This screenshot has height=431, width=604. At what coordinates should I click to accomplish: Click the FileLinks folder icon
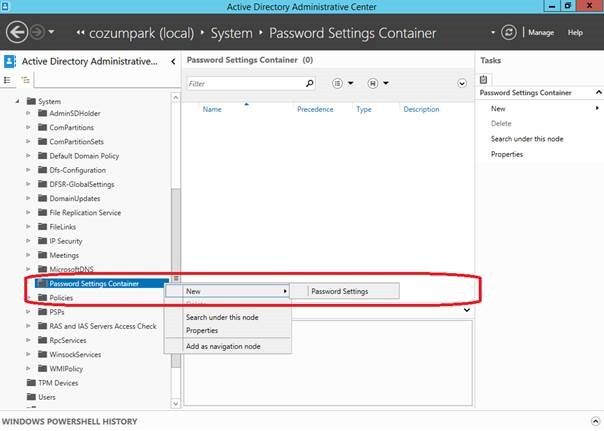(42, 226)
